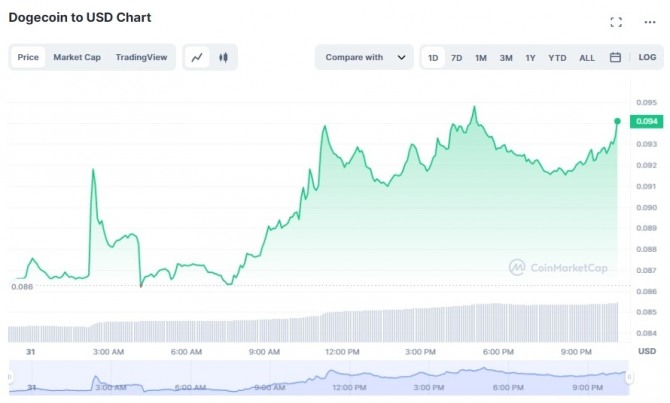Click the mini timeline range slider
The image size is (670, 403).
(x=320, y=378)
